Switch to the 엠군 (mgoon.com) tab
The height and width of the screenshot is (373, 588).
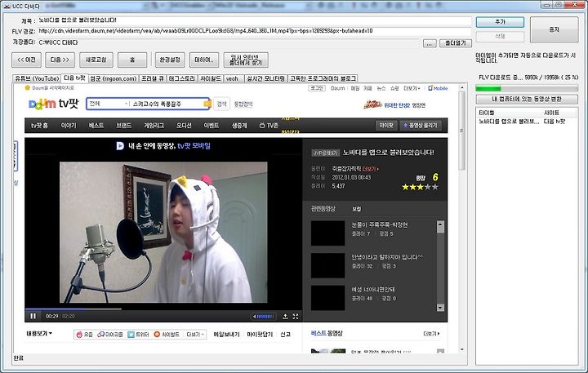tap(114, 78)
